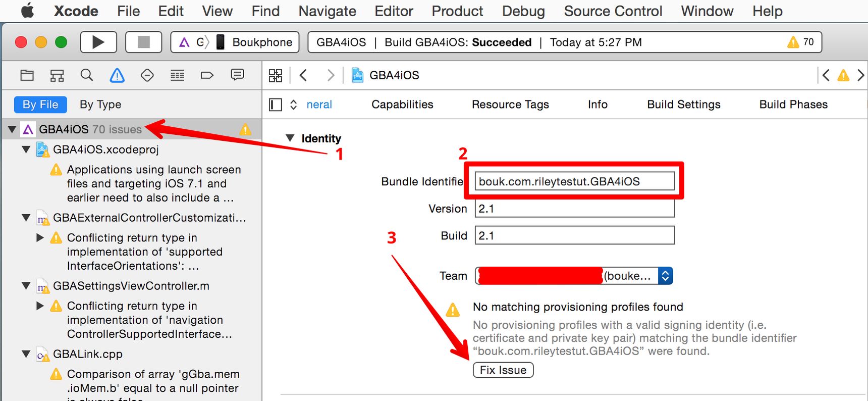The image size is (868, 401).
Task: Open the Product menu
Action: (457, 11)
